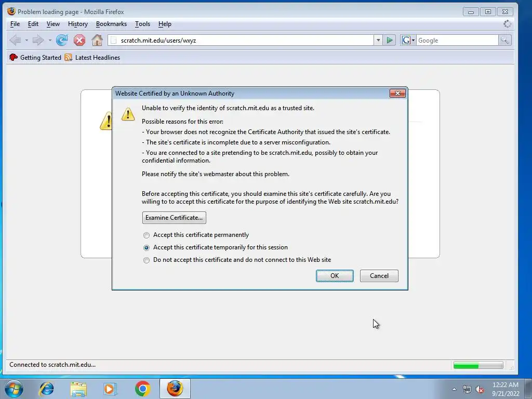Open the File menu
Screen dimensions: 532x399
pyautogui.click(x=15, y=24)
